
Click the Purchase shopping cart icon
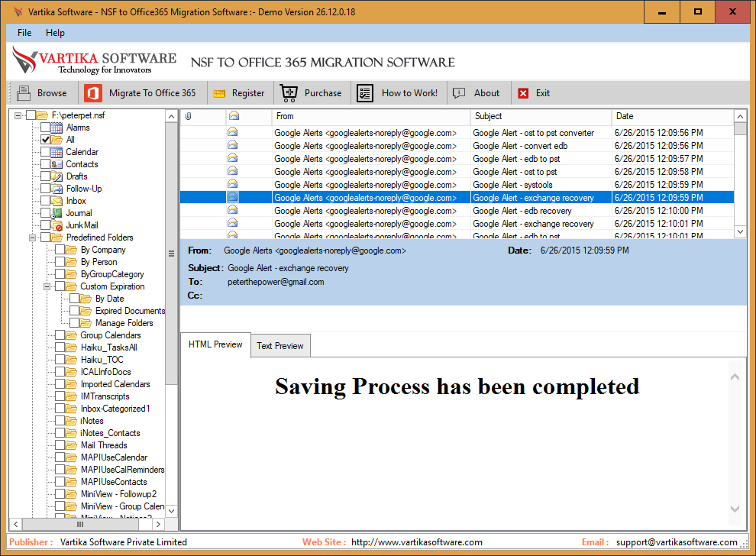289,93
